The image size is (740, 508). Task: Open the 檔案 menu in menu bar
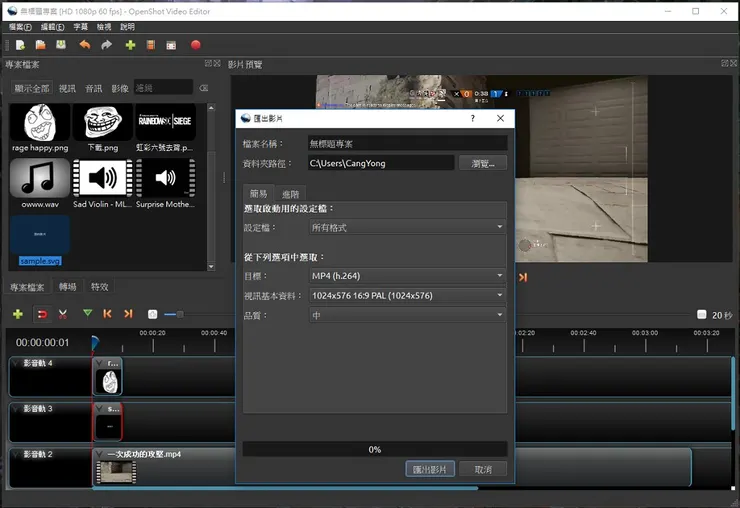(19, 26)
